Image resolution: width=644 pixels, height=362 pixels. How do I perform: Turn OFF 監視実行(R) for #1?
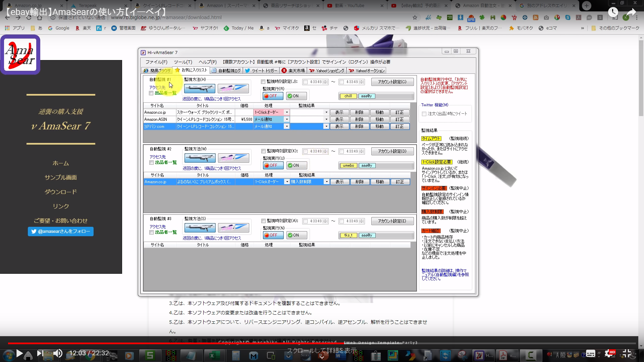point(273,96)
